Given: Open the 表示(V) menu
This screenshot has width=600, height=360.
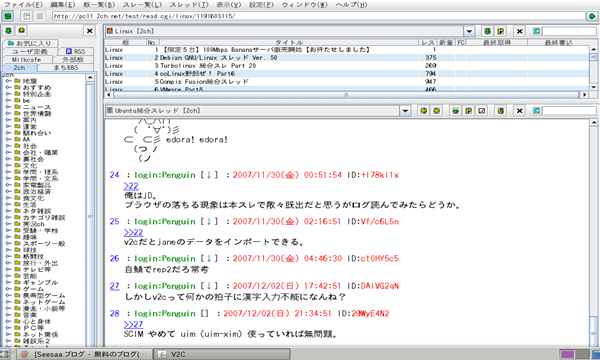Looking at the screenshot, I should (229, 5).
